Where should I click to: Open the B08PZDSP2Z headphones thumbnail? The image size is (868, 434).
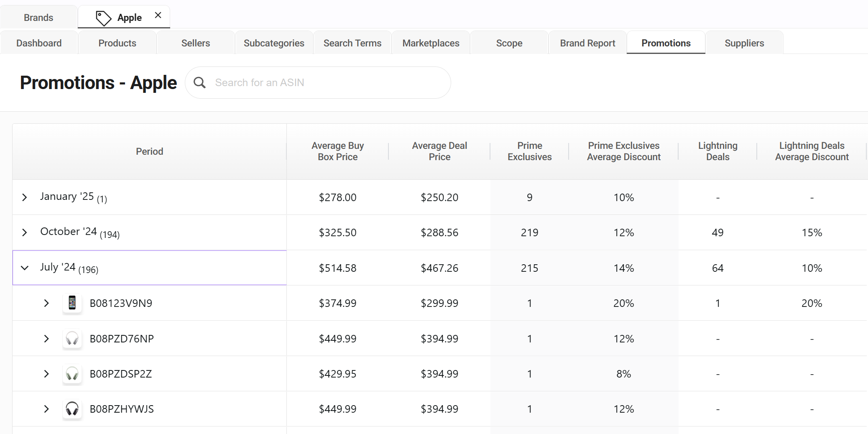point(72,373)
